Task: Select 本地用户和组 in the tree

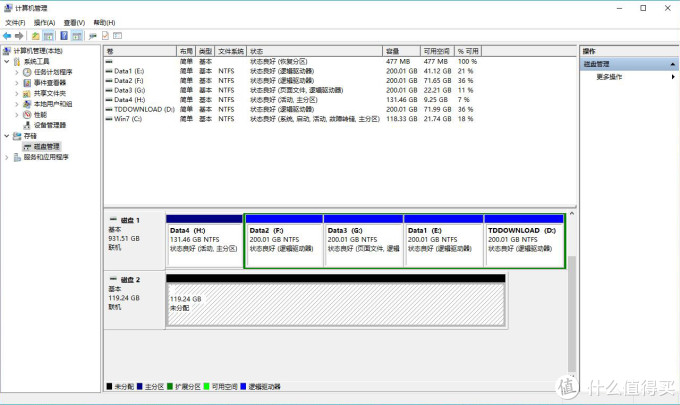Action: click(x=53, y=104)
